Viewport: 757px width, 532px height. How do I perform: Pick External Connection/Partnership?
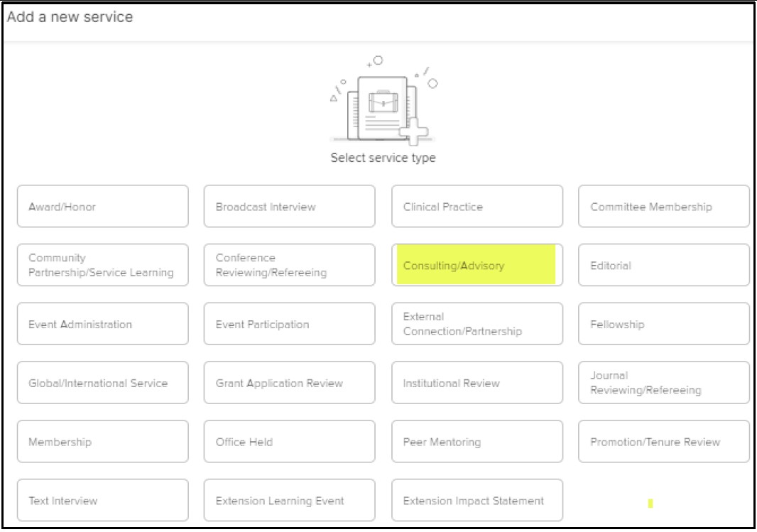pos(477,323)
